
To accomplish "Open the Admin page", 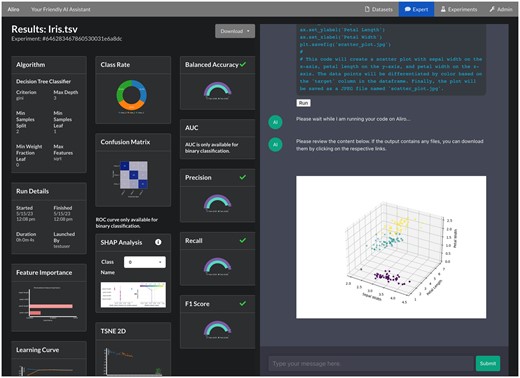I will pyautogui.click(x=501, y=9).
